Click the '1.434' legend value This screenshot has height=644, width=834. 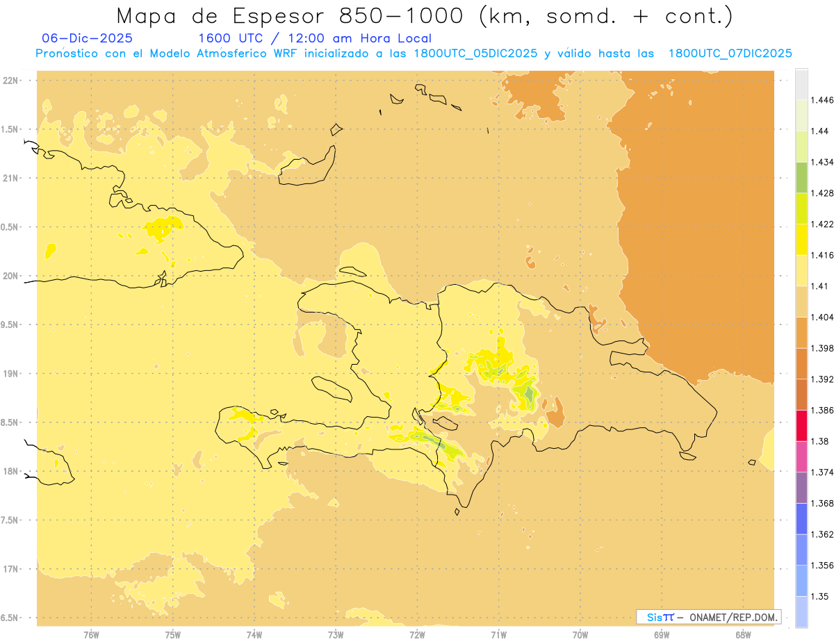click(822, 162)
